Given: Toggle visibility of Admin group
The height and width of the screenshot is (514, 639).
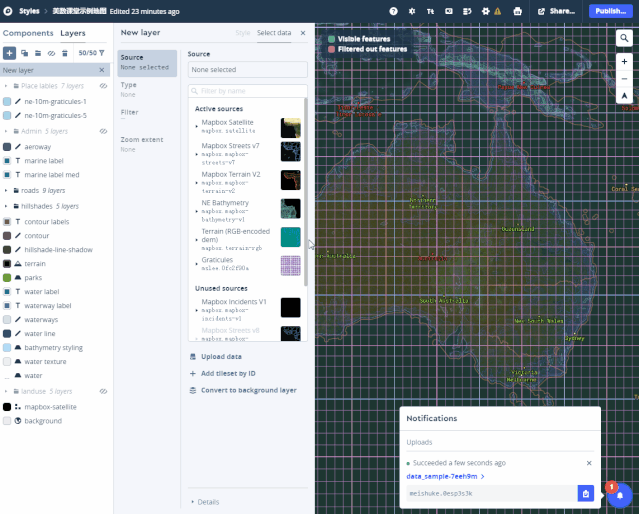Looking at the screenshot, I should [x=104, y=131].
